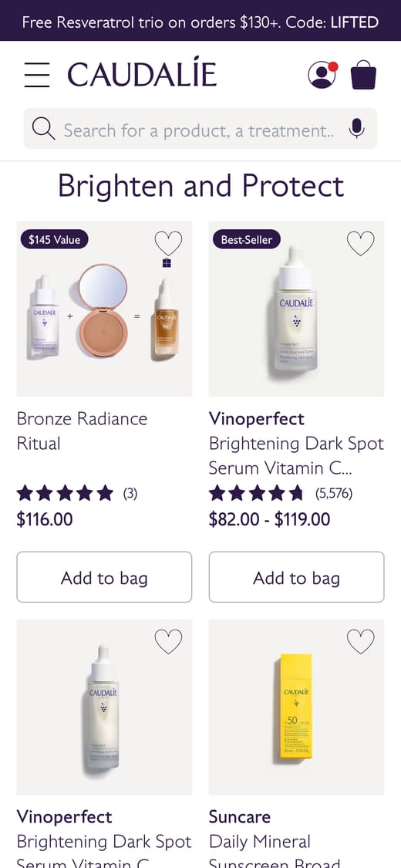View the 5,576 reviews star rating
This screenshot has height=868, width=401.
(281, 493)
